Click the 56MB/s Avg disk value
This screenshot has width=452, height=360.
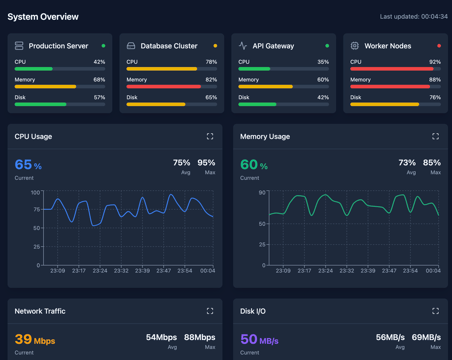(x=390, y=337)
